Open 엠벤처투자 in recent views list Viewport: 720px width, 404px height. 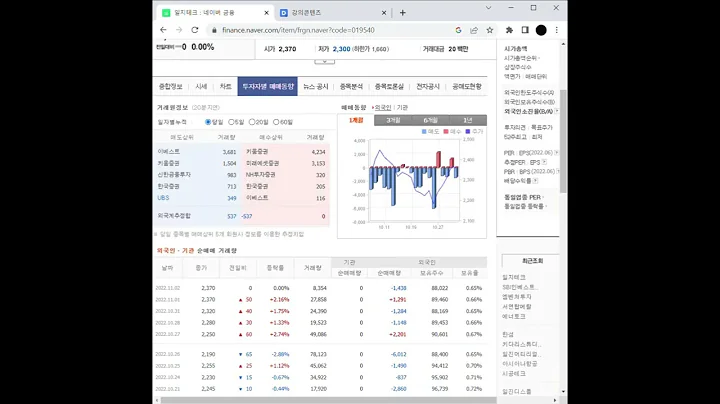click(x=517, y=297)
